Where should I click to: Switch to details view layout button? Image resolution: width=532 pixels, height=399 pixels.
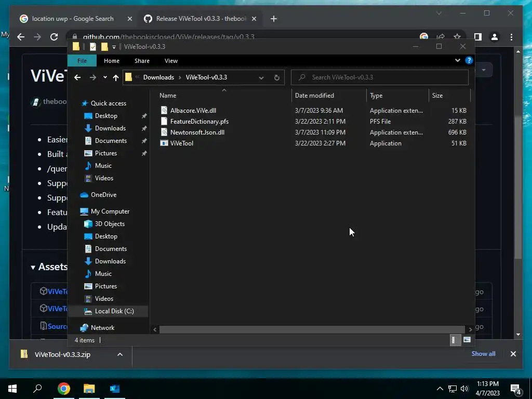(454, 340)
